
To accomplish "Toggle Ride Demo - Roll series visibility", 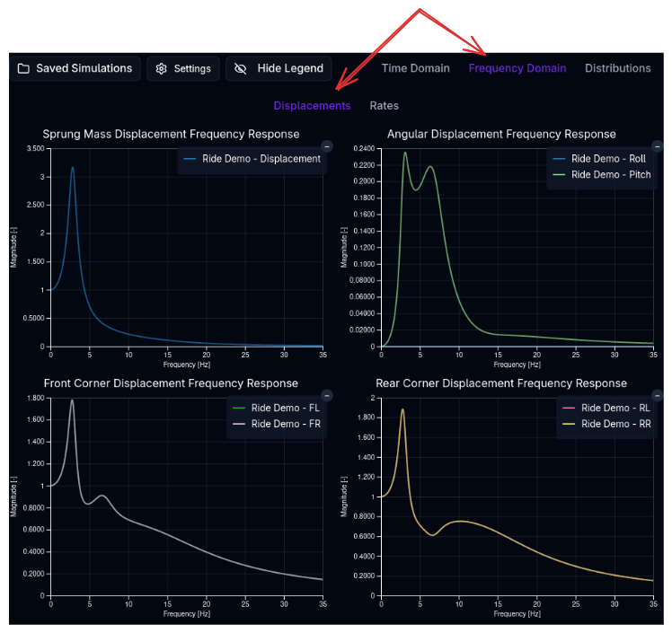I will pyautogui.click(x=598, y=159).
